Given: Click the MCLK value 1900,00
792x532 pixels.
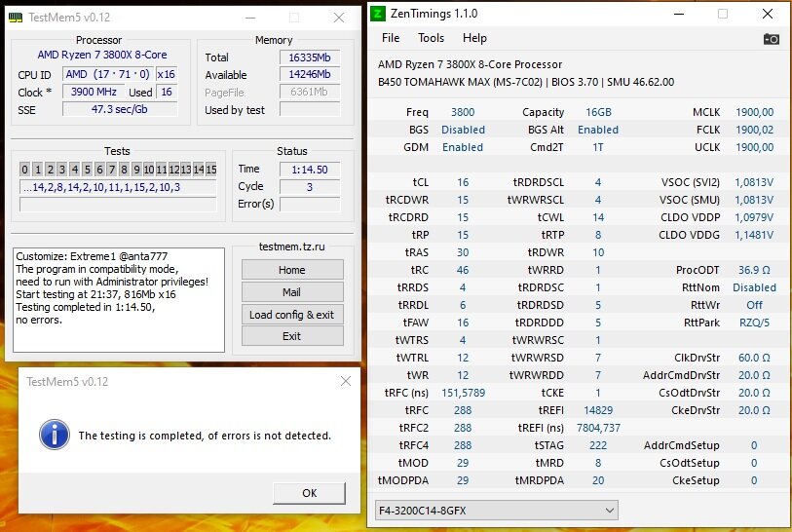Looking at the screenshot, I should point(754,112).
